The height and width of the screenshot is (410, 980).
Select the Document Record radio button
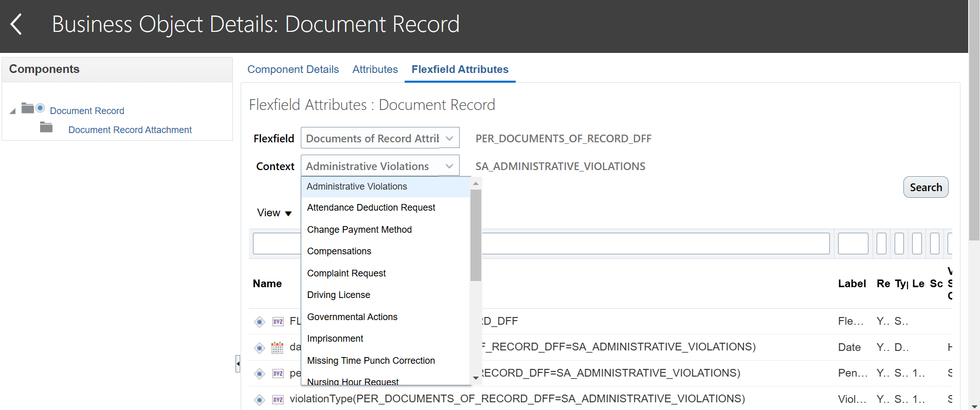click(40, 108)
